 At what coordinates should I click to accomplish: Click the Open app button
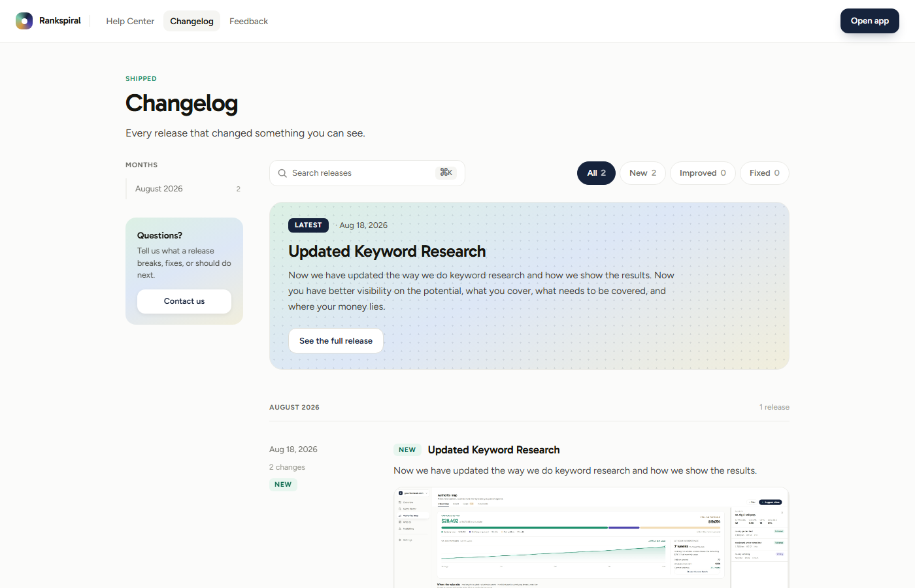pyautogui.click(x=869, y=21)
